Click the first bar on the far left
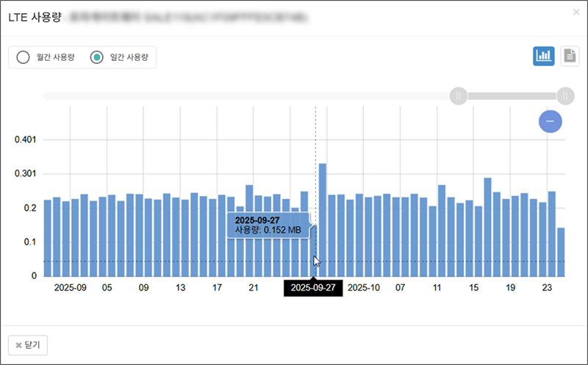588x365 pixels. pos(48,237)
